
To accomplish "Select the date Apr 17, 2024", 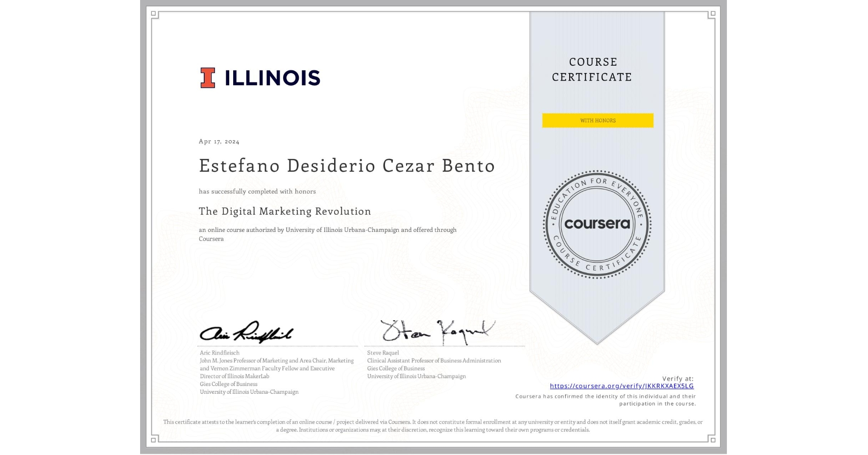I will coord(219,141).
